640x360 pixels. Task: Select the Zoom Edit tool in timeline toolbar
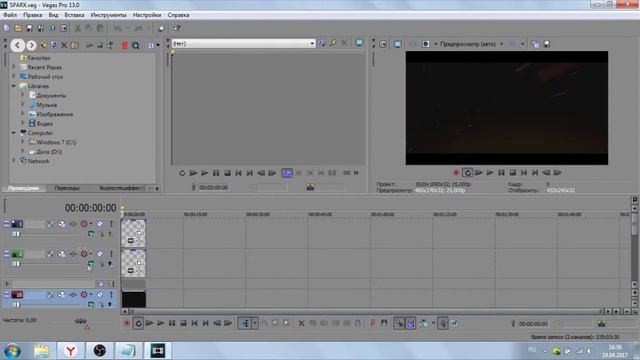point(287,323)
